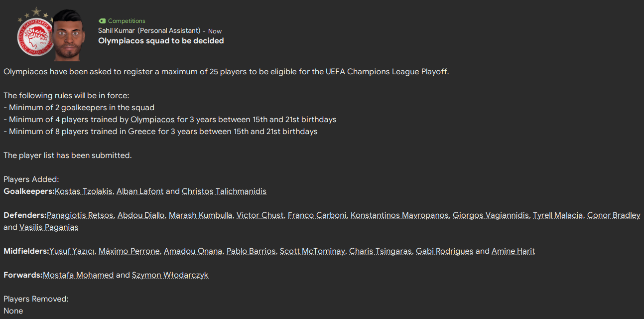Open Conor Bradley's profile
The width and height of the screenshot is (644, 319).
pos(613,215)
